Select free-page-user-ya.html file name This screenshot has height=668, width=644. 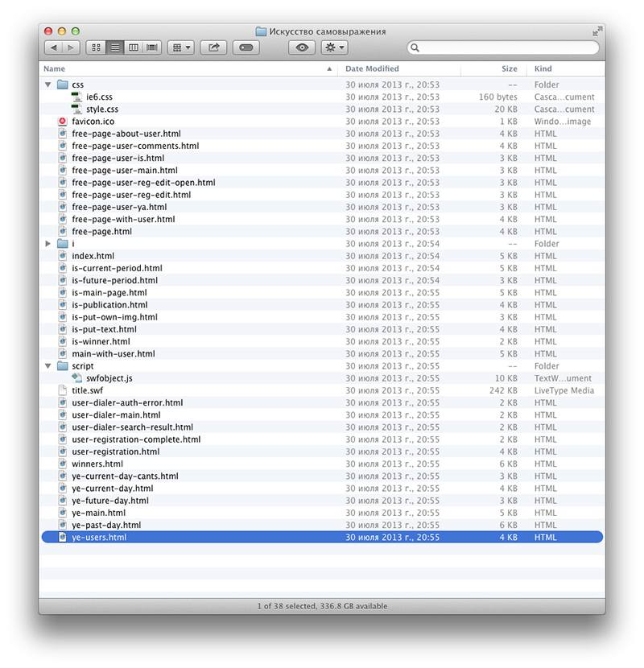(x=119, y=207)
